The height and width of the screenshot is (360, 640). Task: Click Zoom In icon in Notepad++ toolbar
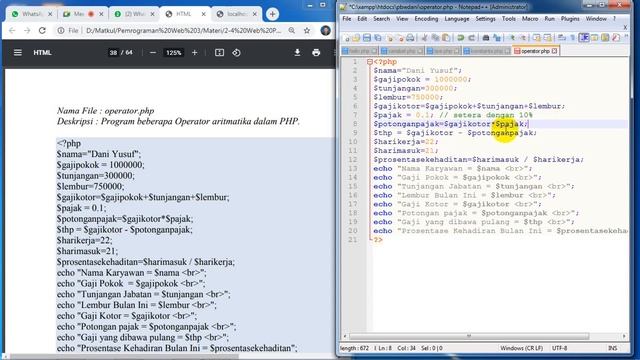[x=511, y=38]
